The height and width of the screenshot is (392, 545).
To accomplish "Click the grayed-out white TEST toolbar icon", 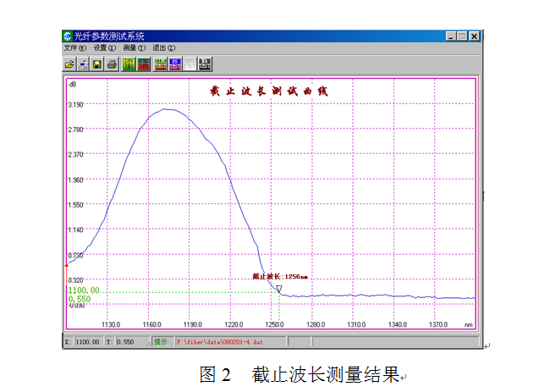I will (x=190, y=64).
